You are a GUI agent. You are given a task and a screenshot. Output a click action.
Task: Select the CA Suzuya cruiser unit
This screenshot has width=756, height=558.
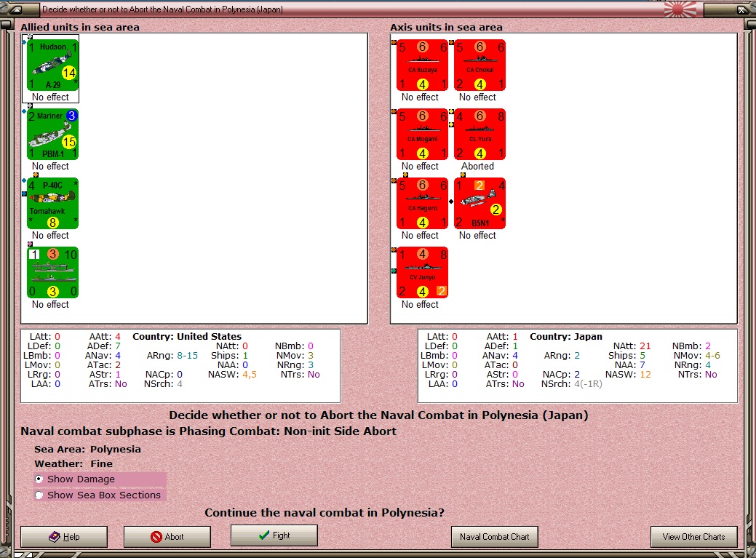pyautogui.click(x=422, y=65)
